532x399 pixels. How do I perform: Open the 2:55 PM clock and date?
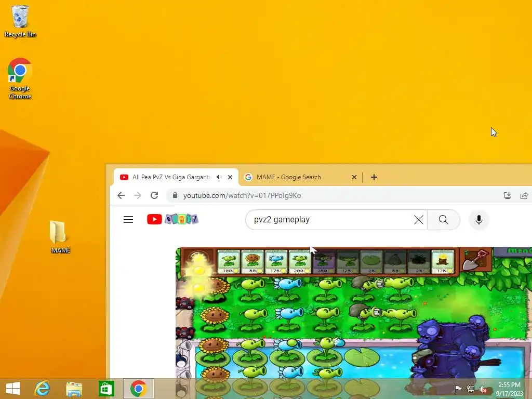coord(510,389)
